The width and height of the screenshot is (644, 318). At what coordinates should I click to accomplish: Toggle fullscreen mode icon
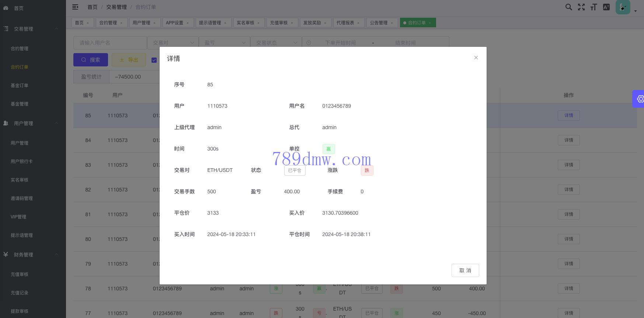[581, 7]
